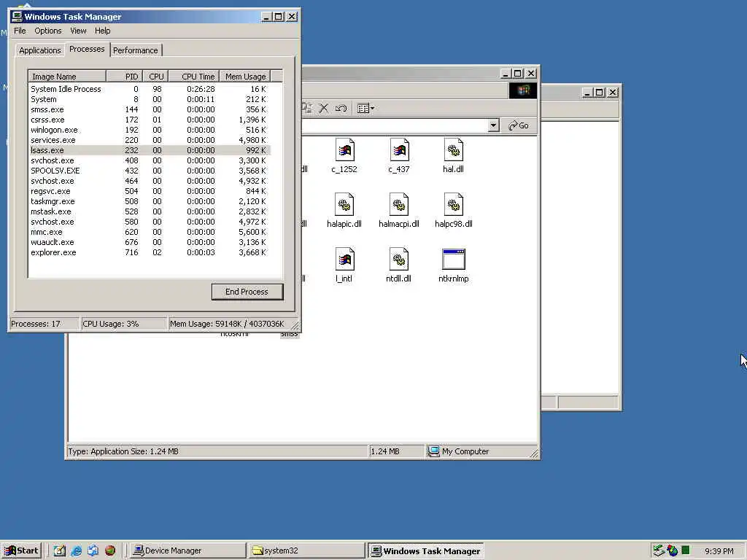747x560 pixels.
Task: Open the File menu in Task Manager
Action: coord(20,31)
